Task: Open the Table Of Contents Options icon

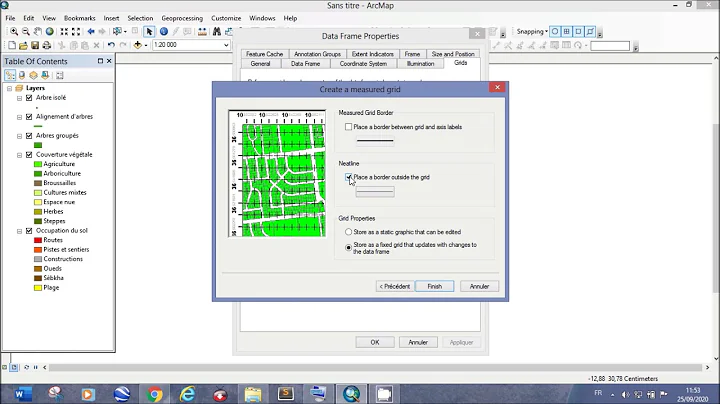Action: coord(60,75)
